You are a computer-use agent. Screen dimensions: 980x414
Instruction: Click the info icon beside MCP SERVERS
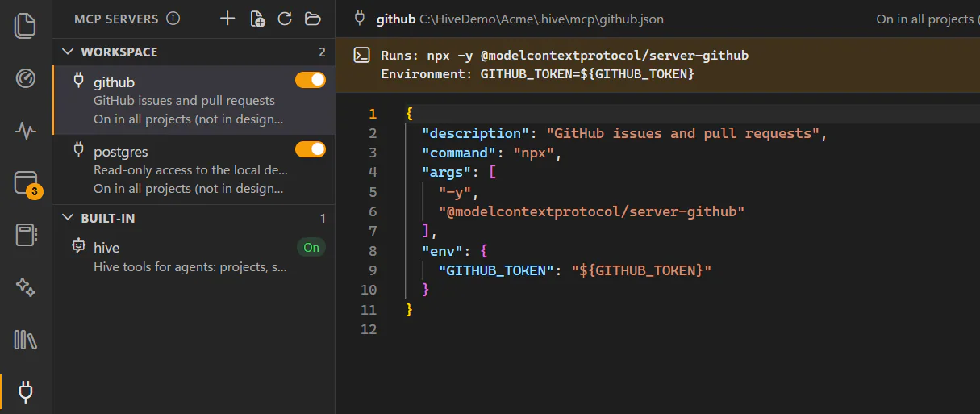[x=173, y=19]
